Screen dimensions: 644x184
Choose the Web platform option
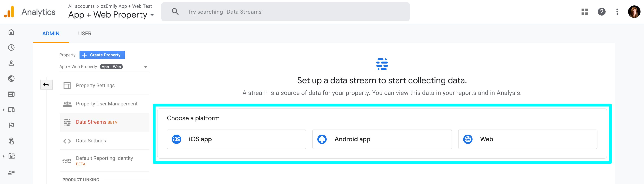tap(527, 139)
